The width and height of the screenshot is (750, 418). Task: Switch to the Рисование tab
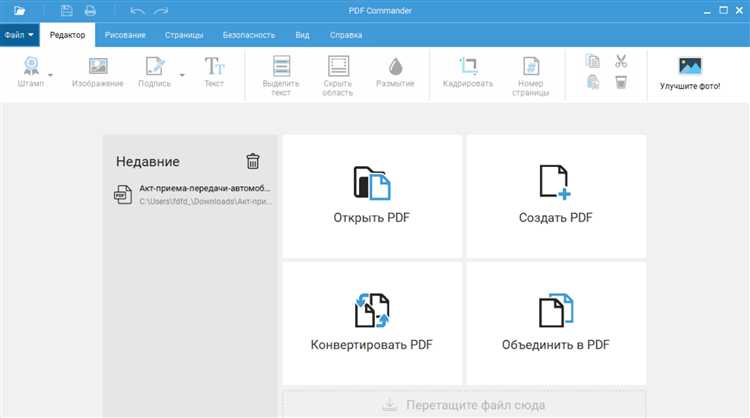coord(125,35)
